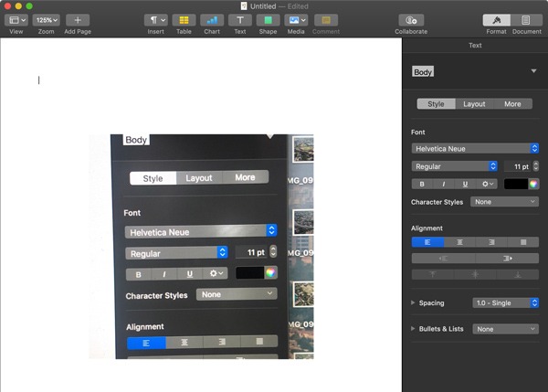The width and height of the screenshot is (548, 392).
Task: Toggle Bold in the sidebar
Action: point(422,184)
